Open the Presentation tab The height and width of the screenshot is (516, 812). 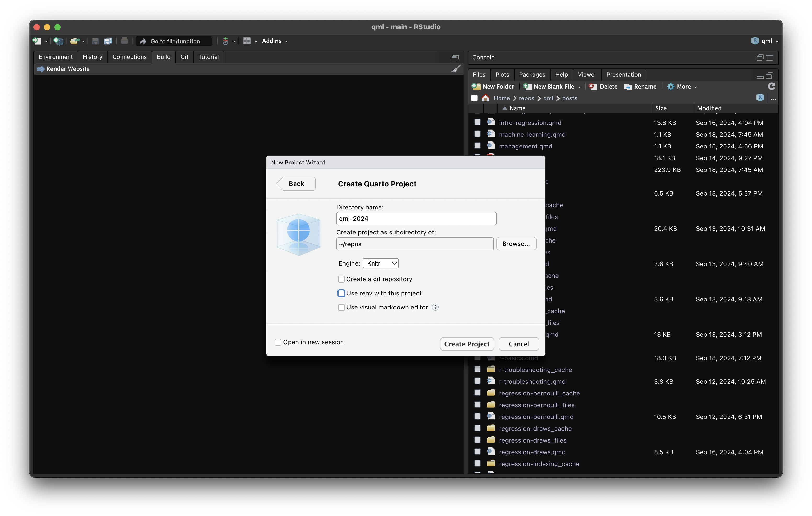[623, 74]
